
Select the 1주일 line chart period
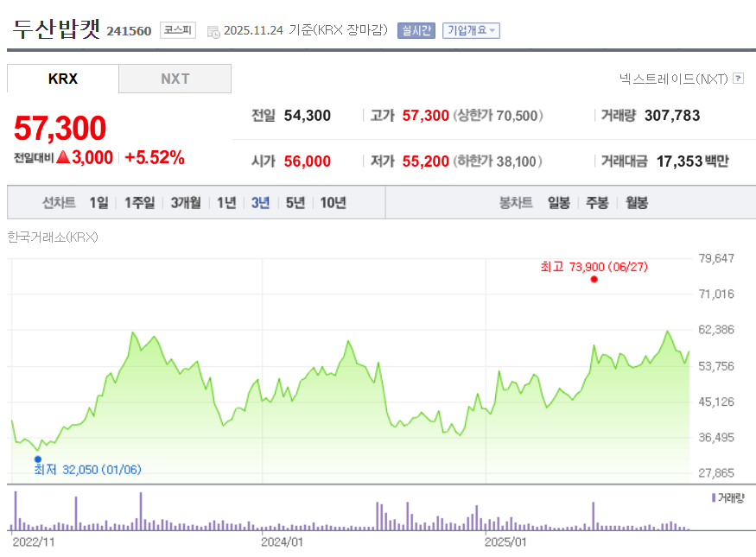pos(140,203)
